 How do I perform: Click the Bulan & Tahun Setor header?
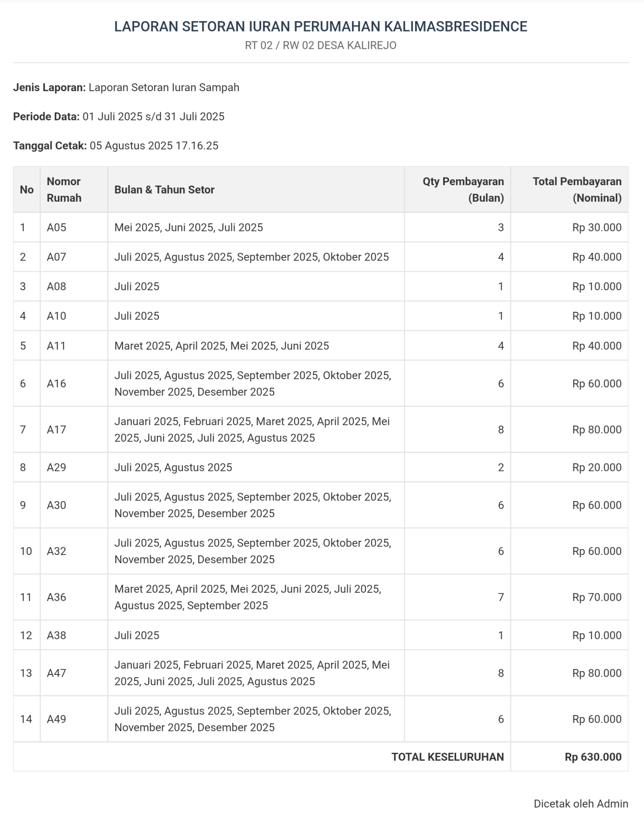164,190
